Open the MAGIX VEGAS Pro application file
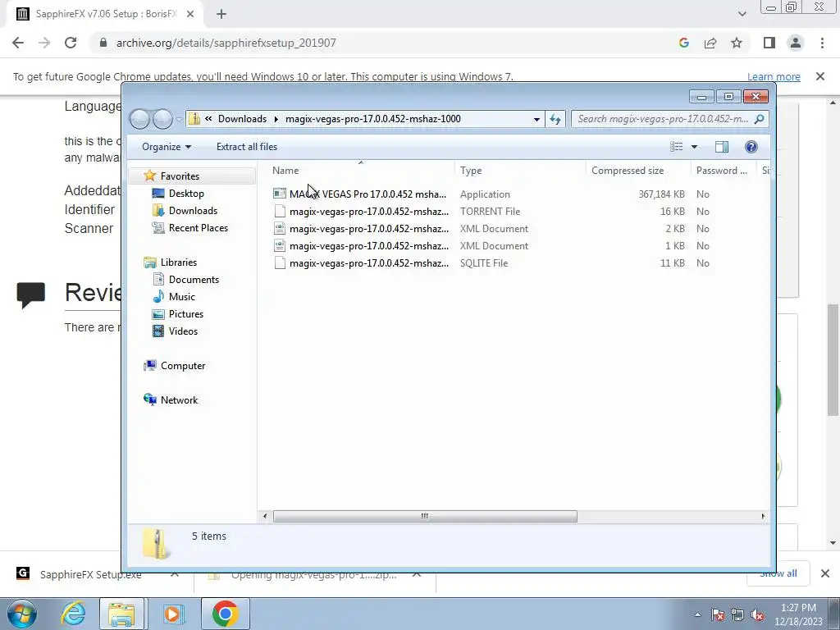 click(367, 194)
